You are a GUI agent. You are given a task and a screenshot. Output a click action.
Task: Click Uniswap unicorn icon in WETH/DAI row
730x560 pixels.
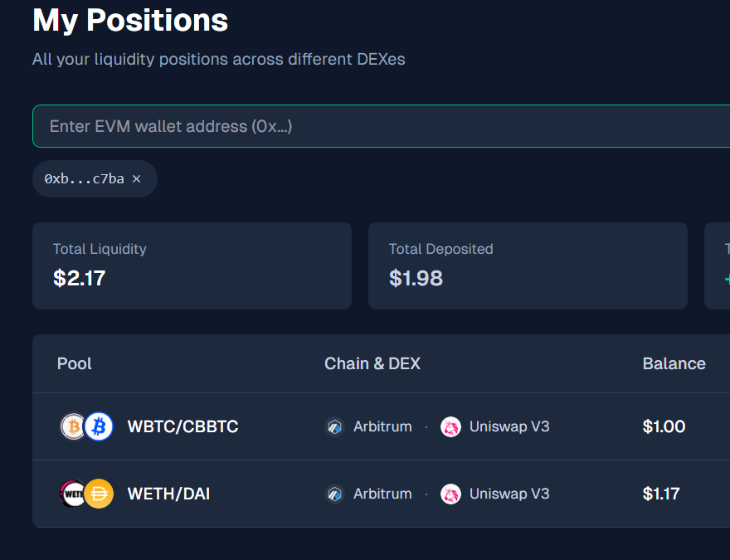(x=450, y=494)
